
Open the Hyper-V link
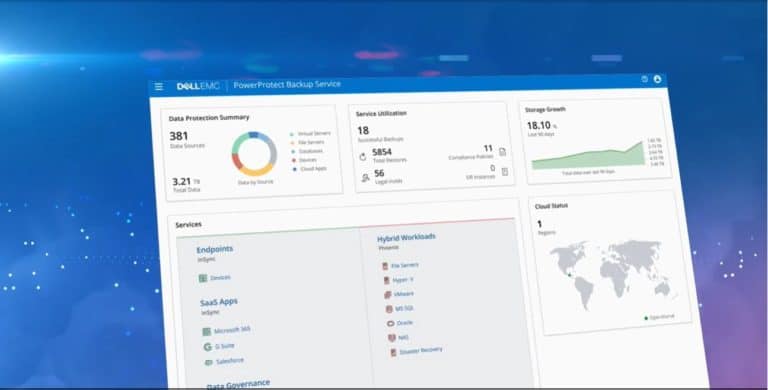click(x=403, y=279)
